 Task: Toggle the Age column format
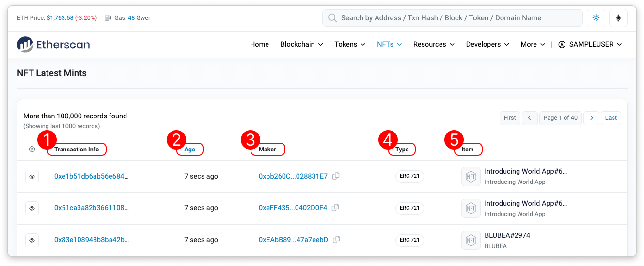[x=189, y=150]
